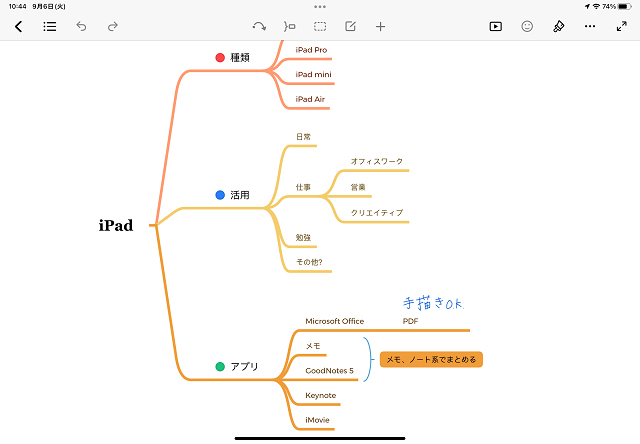This screenshot has height=444, width=640.
Task: Tap the Wi-Fi status icon
Action: (x=596, y=6)
